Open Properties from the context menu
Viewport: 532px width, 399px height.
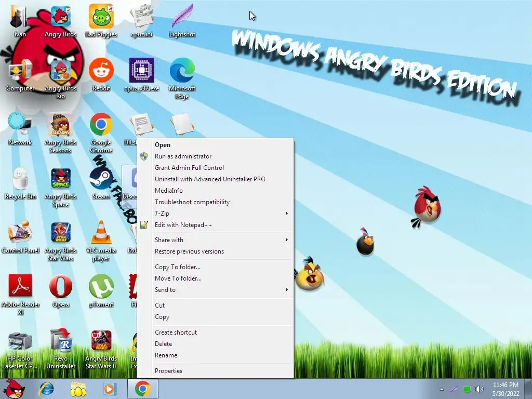click(x=216, y=371)
